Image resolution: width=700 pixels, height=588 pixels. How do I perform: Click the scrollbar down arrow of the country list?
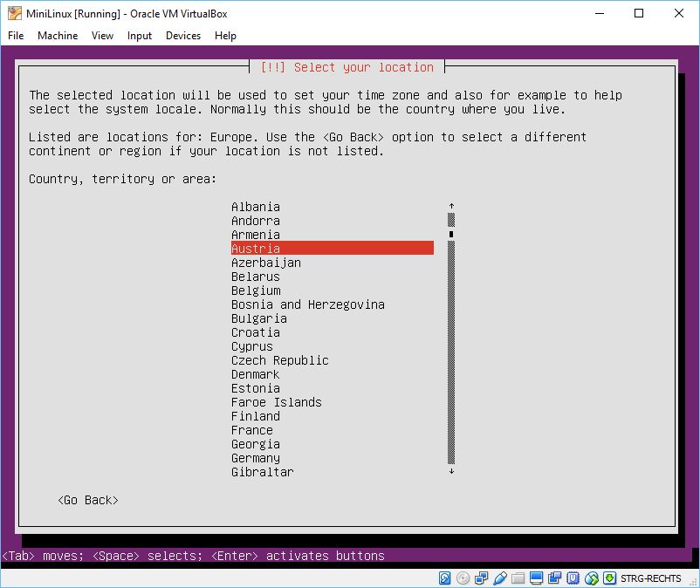tap(451, 472)
